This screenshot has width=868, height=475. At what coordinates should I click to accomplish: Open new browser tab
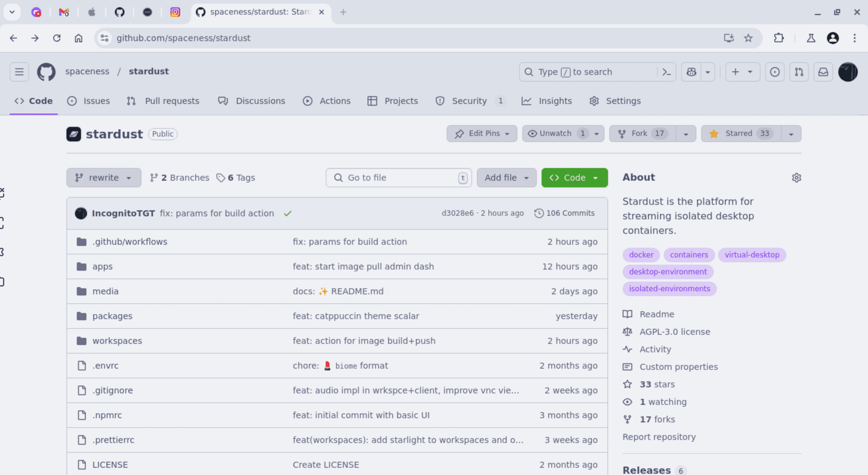(343, 12)
